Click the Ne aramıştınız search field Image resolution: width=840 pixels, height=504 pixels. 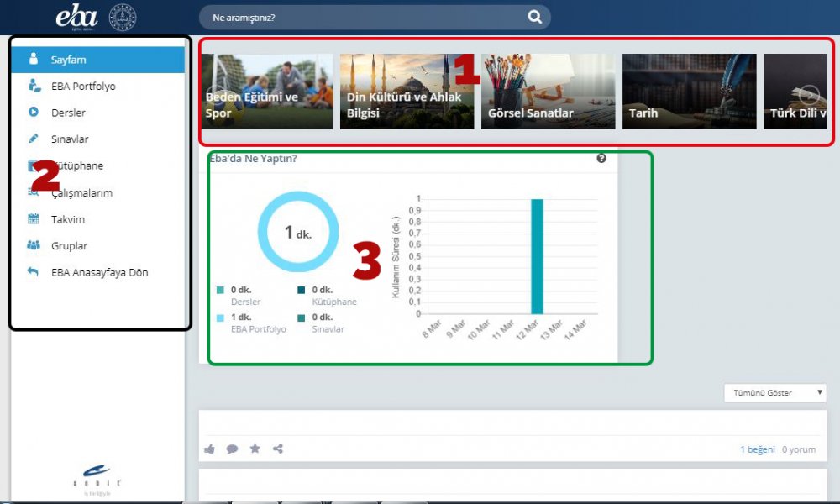[361, 18]
